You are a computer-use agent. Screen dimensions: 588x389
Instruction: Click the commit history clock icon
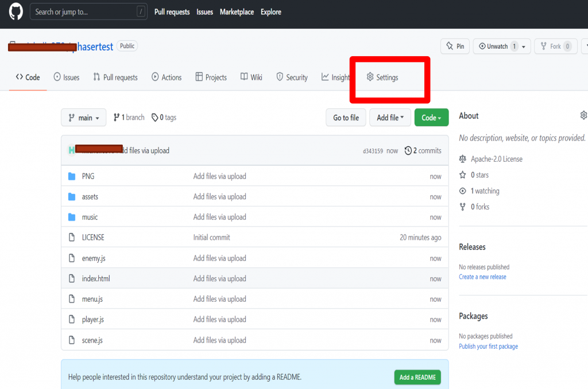tap(408, 151)
